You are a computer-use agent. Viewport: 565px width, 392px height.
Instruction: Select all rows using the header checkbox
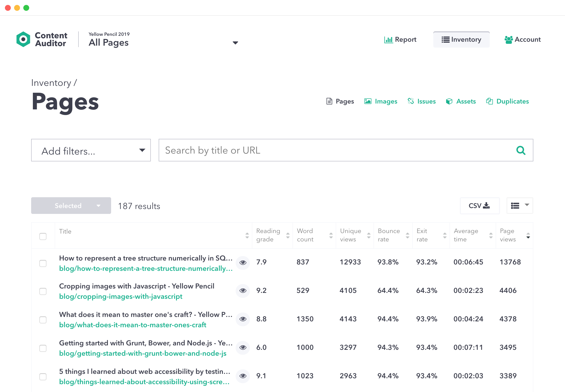click(43, 236)
